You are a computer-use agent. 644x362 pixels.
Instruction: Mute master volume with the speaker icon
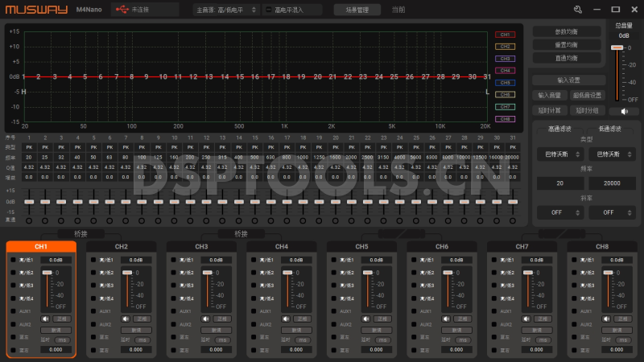[613, 111]
